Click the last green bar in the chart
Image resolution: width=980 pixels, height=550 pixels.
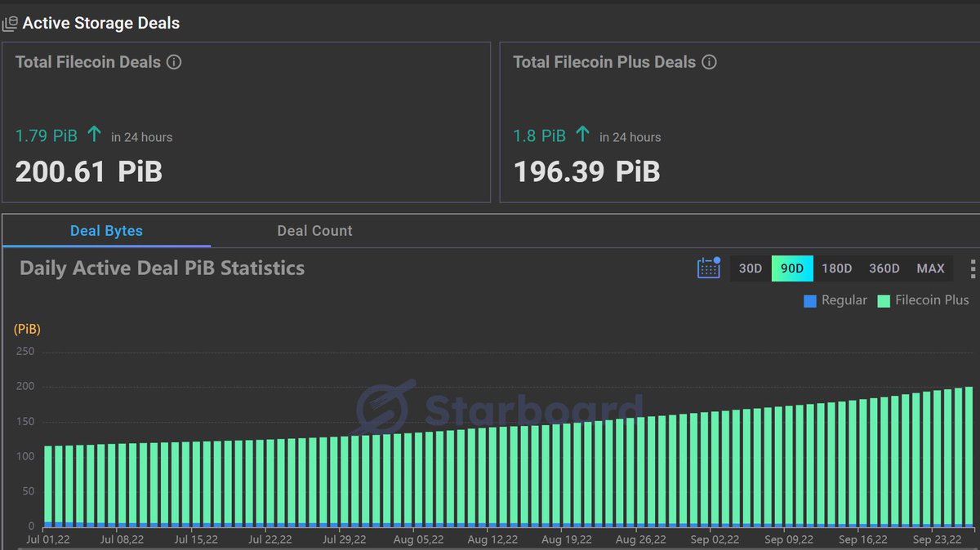[969, 455]
